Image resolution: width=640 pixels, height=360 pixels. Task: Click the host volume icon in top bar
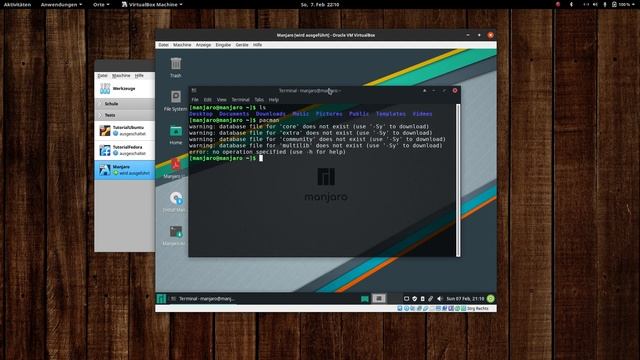pyautogui.click(x=595, y=4)
